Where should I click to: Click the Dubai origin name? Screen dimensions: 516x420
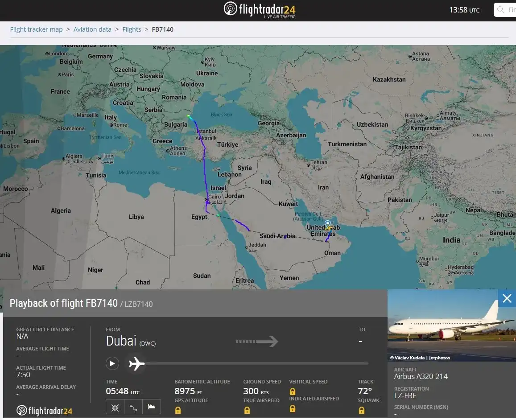[x=121, y=341]
